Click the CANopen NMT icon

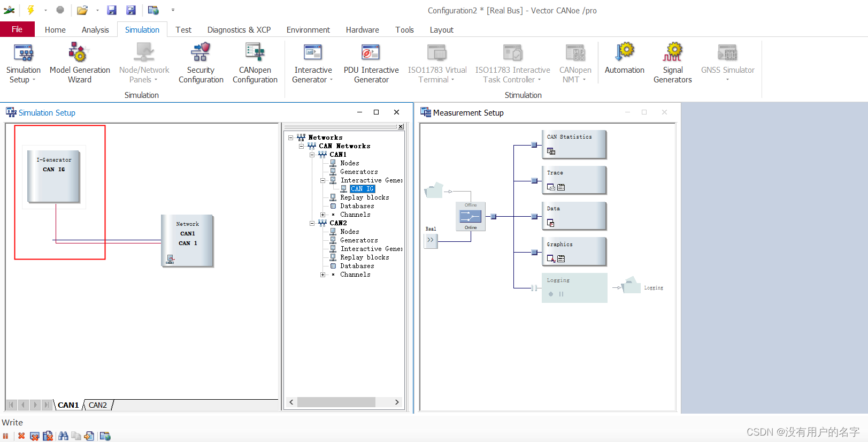pos(575,52)
